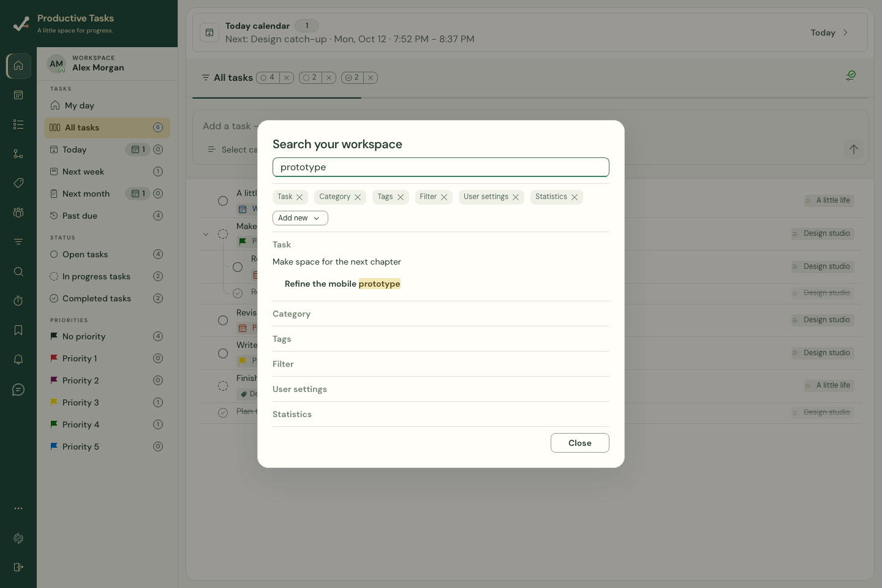Open the task list icon in rail
The image size is (882, 588).
[x=18, y=124]
